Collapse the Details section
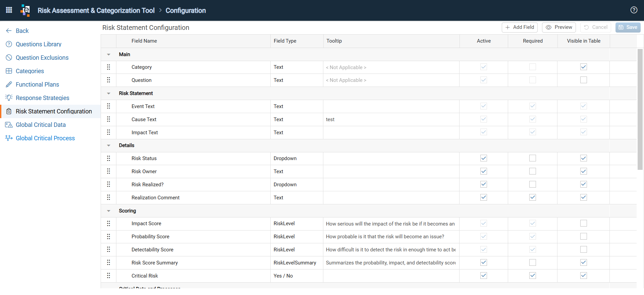The image size is (644, 295). click(x=108, y=145)
